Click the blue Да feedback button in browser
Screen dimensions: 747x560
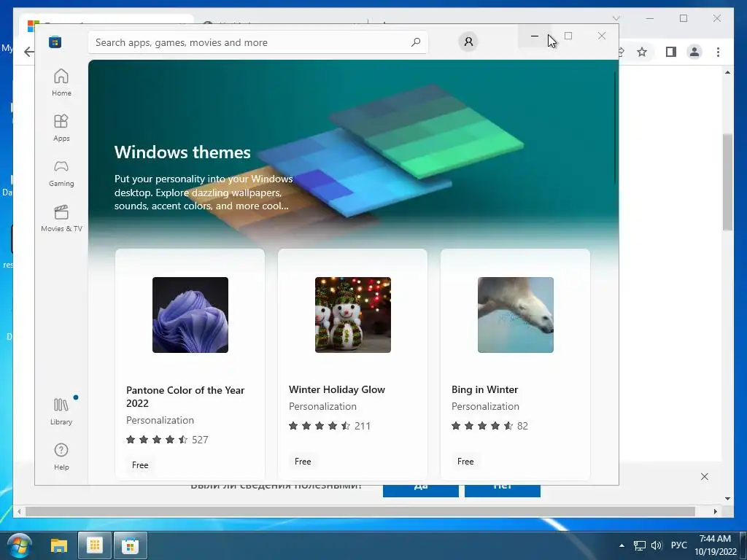pyautogui.click(x=421, y=491)
